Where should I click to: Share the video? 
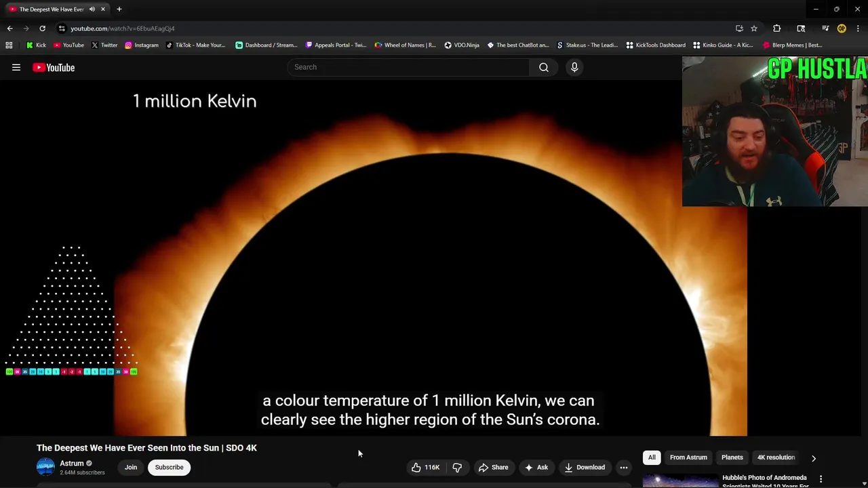pyautogui.click(x=493, y=467)
